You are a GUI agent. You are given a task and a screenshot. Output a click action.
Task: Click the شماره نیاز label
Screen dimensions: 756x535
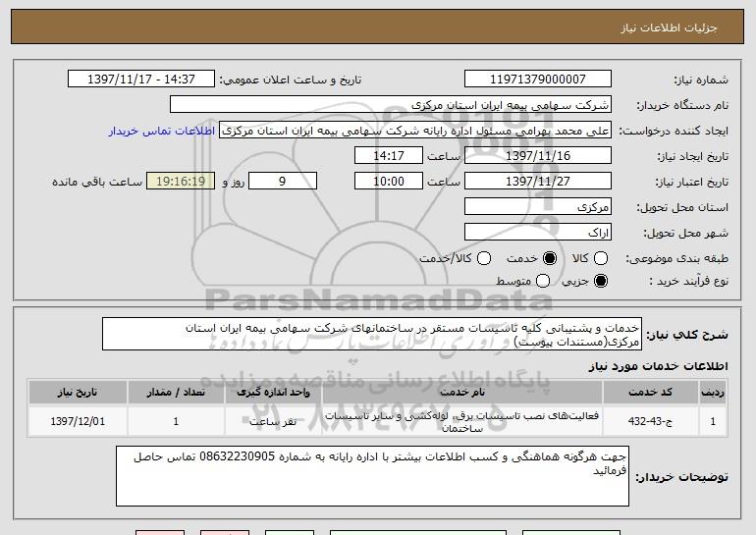[701, 80]
